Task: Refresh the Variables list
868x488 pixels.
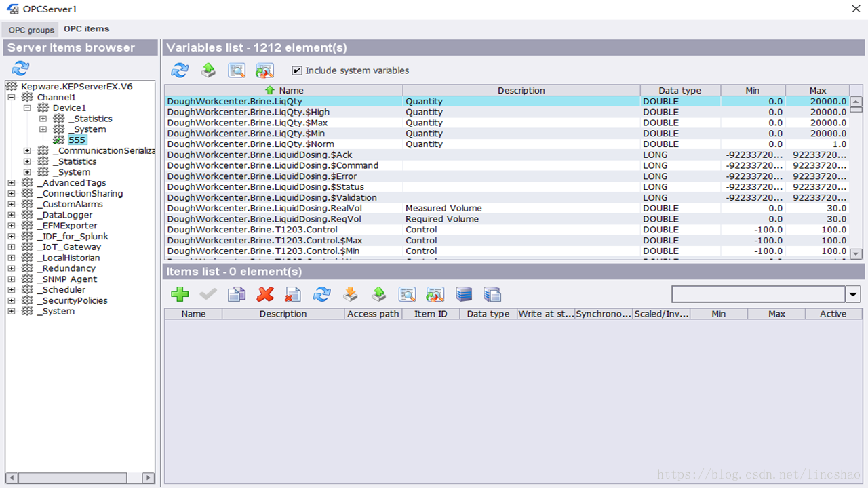Action: 180,70
